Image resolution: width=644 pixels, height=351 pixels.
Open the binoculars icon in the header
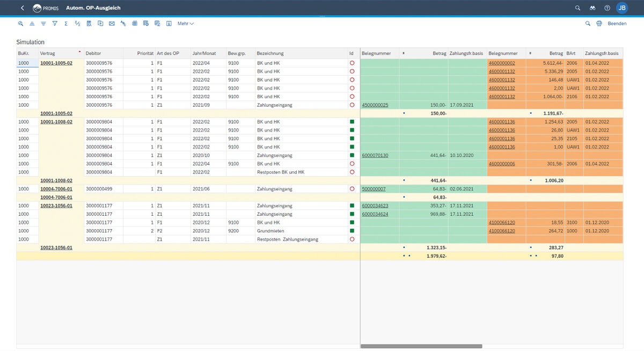pyautogui.click(x=592, y=8)
